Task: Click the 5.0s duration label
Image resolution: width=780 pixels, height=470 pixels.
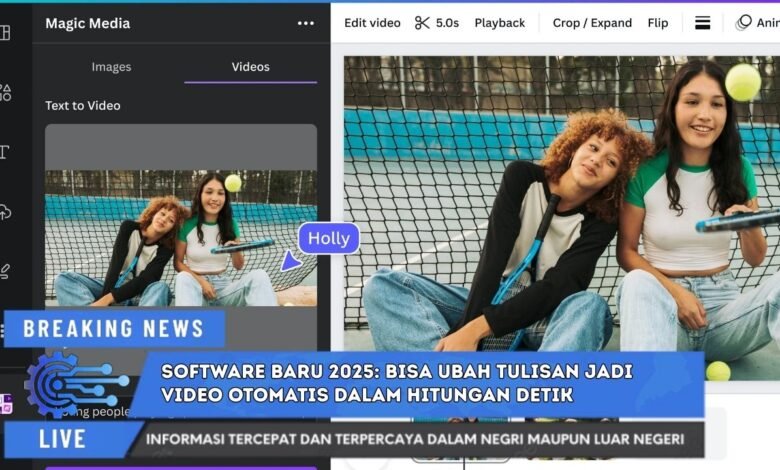Action: (x=447, y=23)
